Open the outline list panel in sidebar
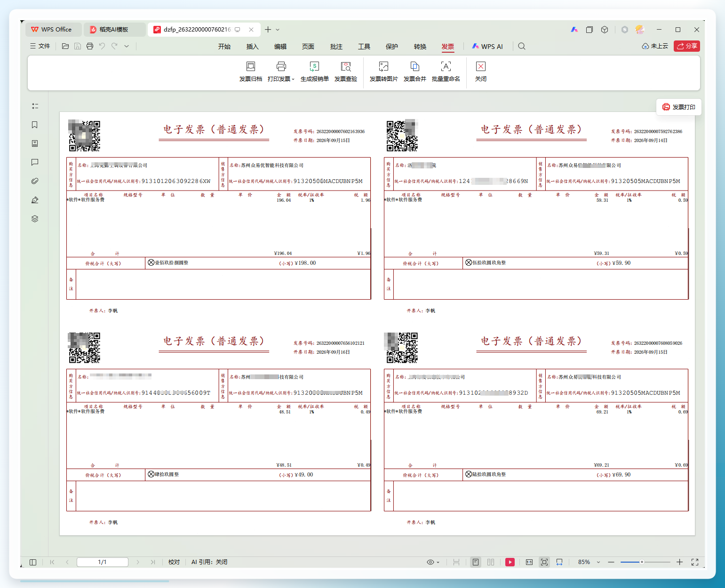 (x=35, y=106)
